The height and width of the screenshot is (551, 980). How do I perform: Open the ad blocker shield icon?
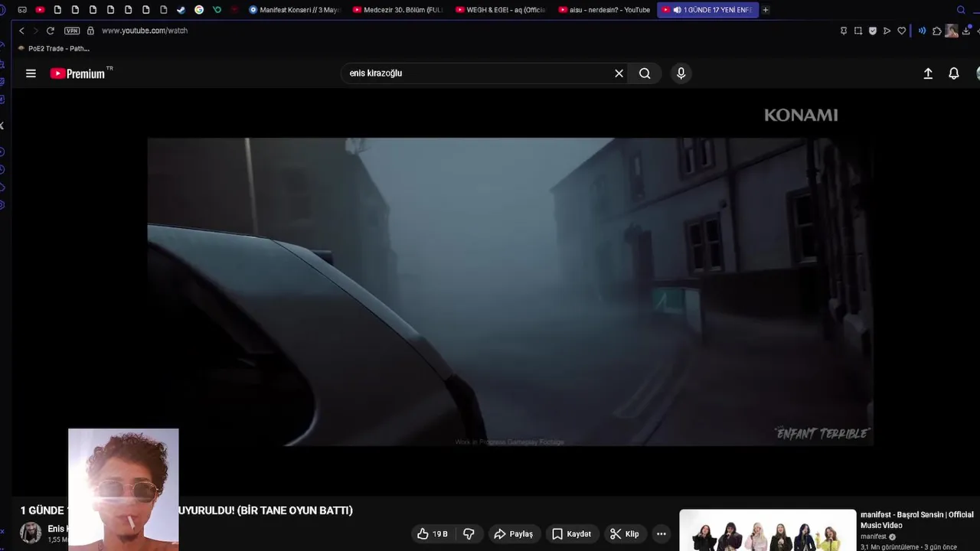click(873, 31)
